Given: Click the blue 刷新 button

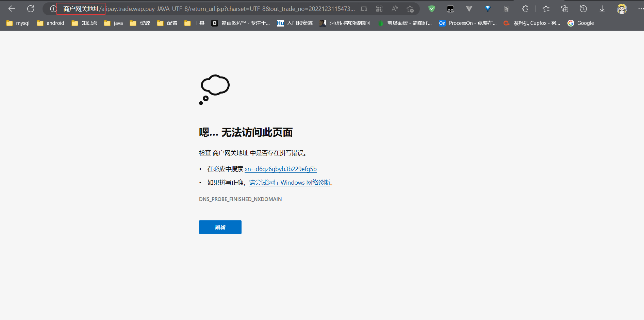Looking at the screenshot, I should pyautogui.click(x=220, y=227).
